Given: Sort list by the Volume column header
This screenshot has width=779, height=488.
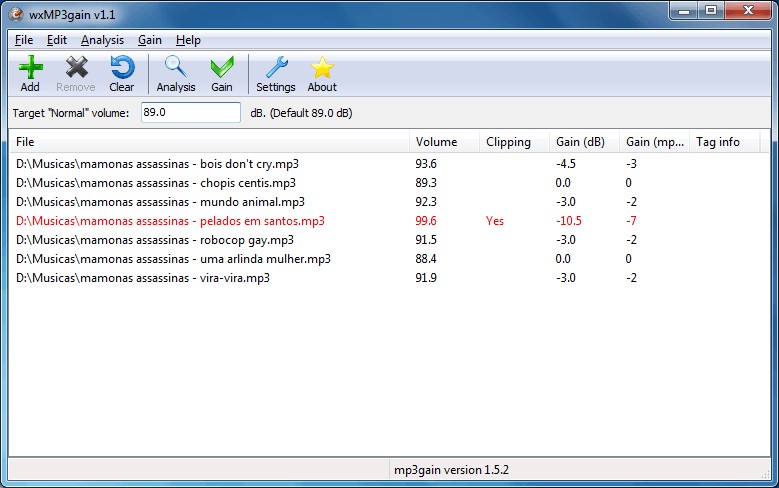Looking at the screenshot, I should (436, 142).
